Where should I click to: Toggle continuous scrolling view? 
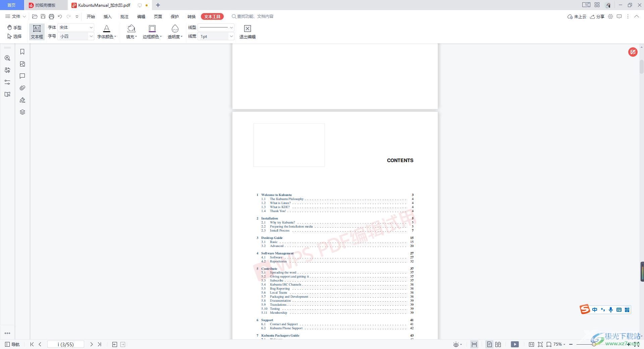[474, 344]
